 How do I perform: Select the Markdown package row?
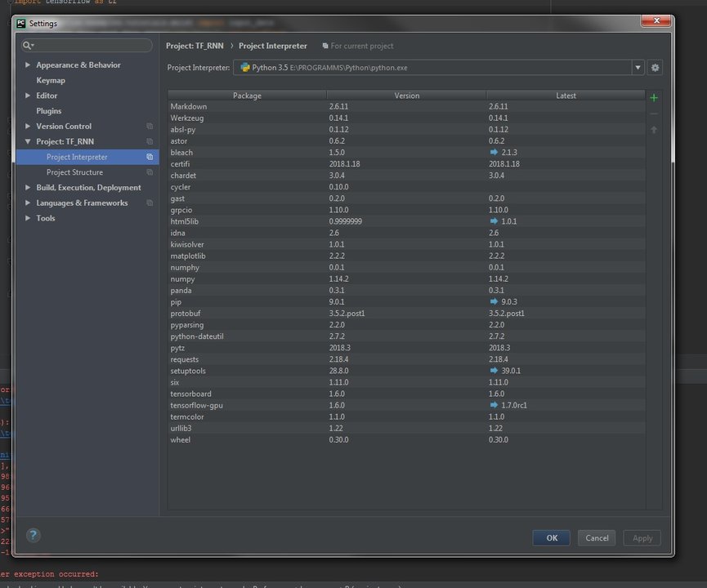click(x=406, y=106)
